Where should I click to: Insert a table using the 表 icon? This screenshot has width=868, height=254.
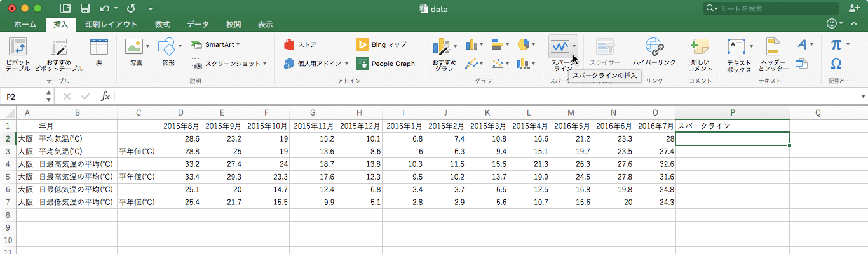pyautogui.click(x=98, y=48)
